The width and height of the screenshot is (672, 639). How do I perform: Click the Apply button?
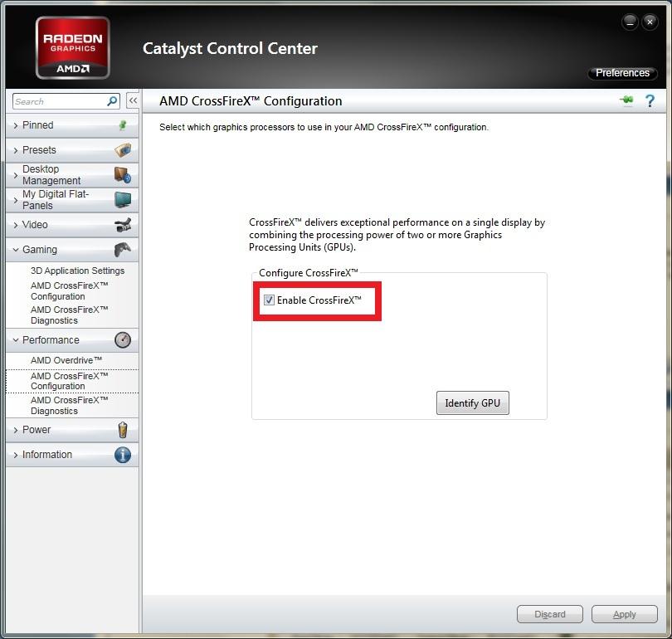(x=625, y=614)
